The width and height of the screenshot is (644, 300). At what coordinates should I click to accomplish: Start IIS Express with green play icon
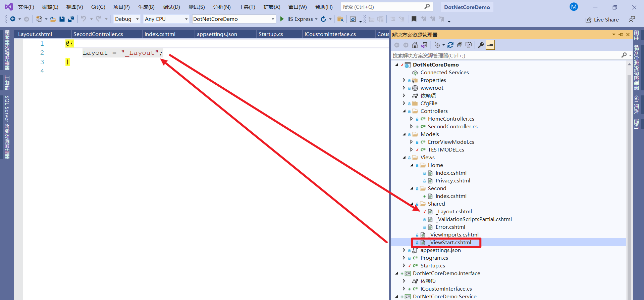pyautogui.click(x=282, y=19)
